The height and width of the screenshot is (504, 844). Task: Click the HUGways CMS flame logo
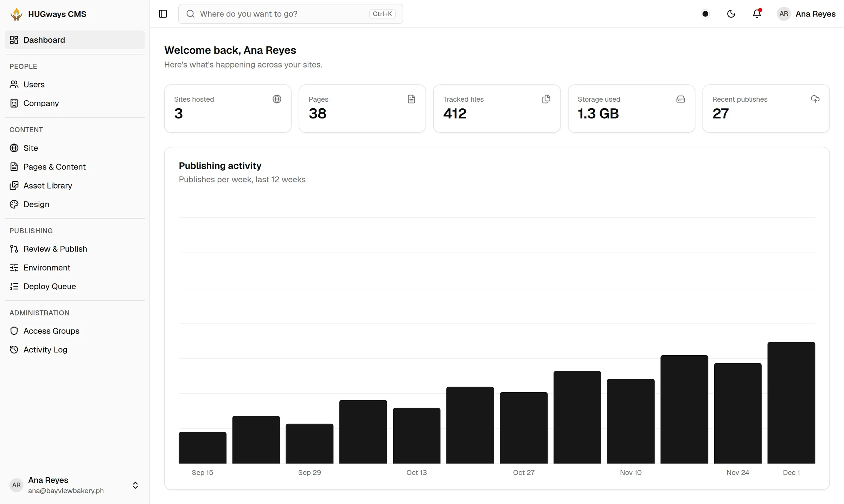[x=16, y=14]
